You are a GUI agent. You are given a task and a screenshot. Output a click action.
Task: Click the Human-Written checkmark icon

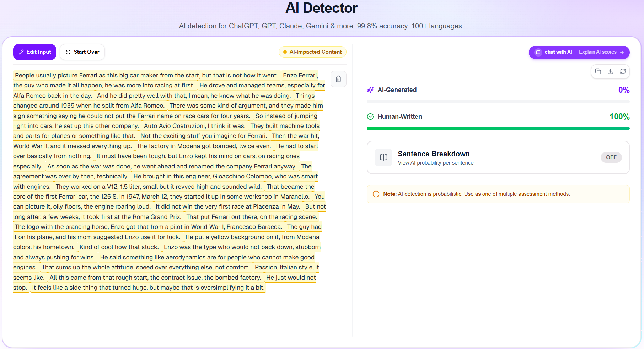(370, 117)
